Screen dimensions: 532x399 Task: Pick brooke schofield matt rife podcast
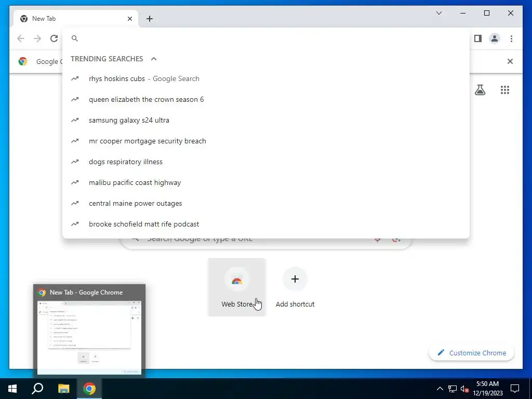coord(266,224)
